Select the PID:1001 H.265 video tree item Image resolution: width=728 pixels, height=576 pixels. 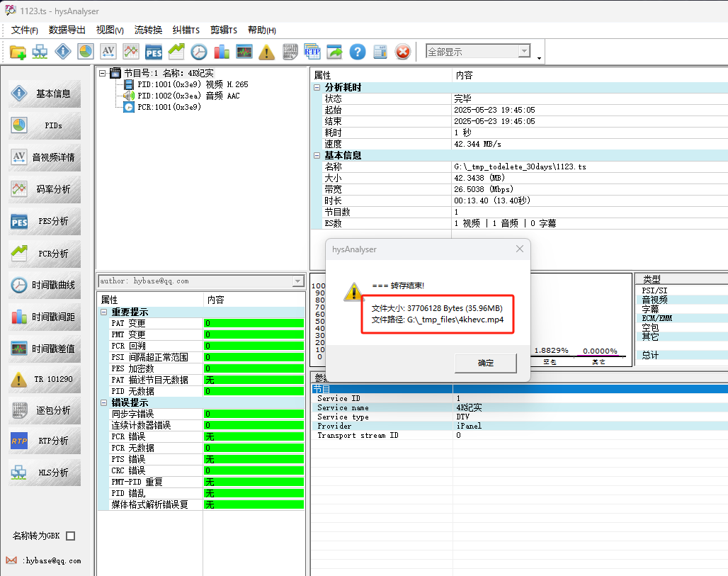193,84
